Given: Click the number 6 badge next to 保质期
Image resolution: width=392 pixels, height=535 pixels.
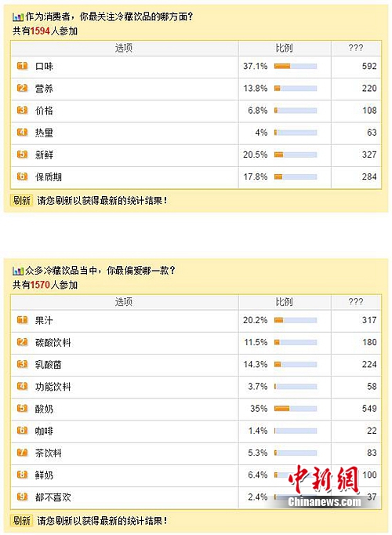Looking at the screenshot, I should 22,177.
